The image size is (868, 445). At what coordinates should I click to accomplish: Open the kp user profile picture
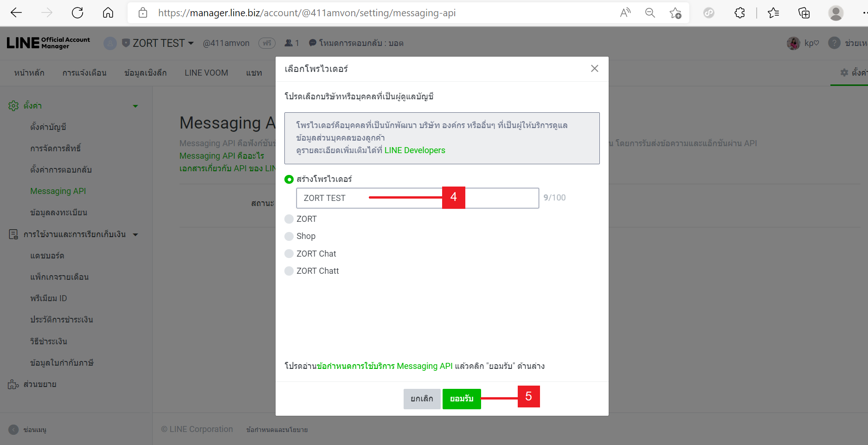point(793,43)
